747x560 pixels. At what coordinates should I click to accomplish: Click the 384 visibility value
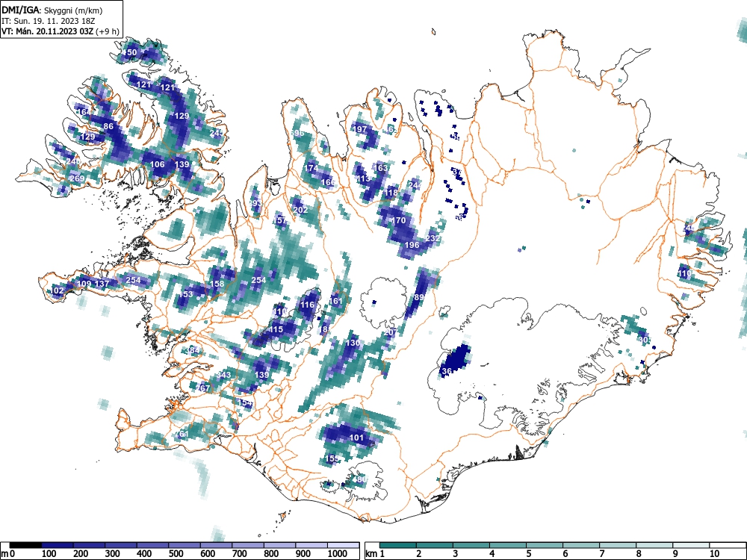click(x=193, y=350)
